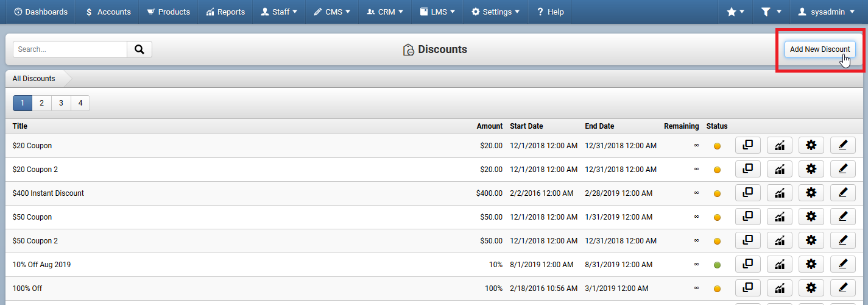Open $400 Instant Discount gear settings
Screen dimensions: 868x305
pyautogui.click(x=811, y=193)
